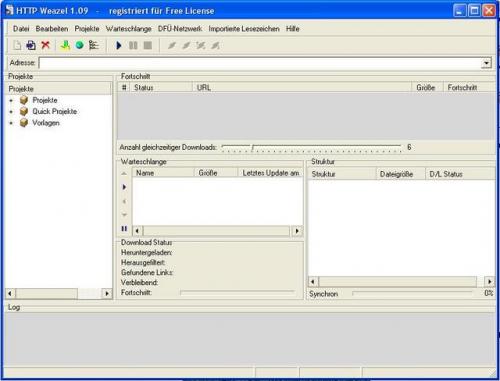
Task: Click the Dateigröße column header
Action: pos(401,174)
